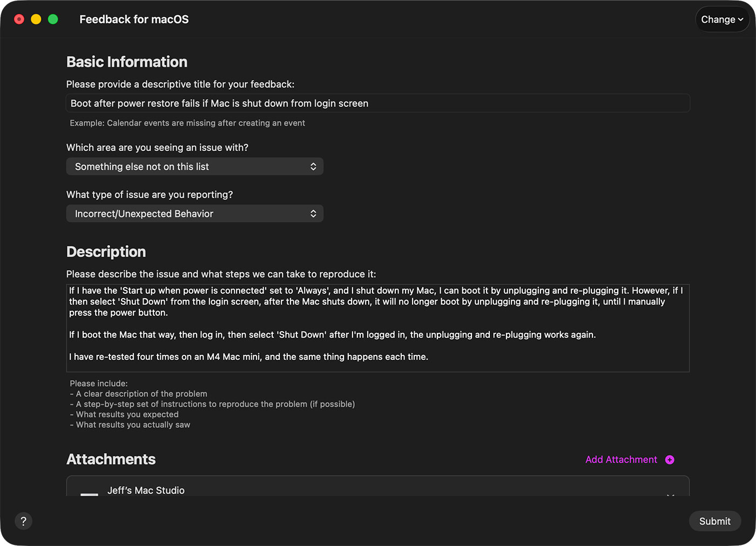756x546 pixels.
Task: Close the Feedback window with the red button
Action: [19, 19]
